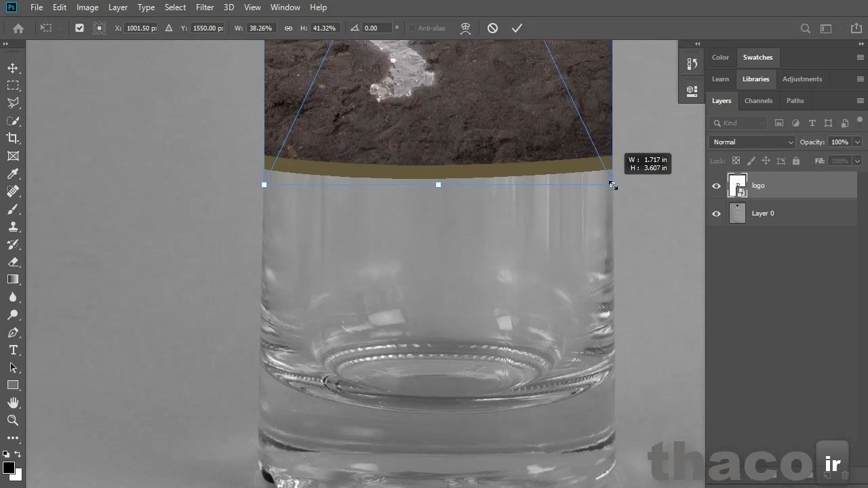Select the History Brush tool
Image resolution: width=868 pixels, height=488 pixels.
point(13,245)
